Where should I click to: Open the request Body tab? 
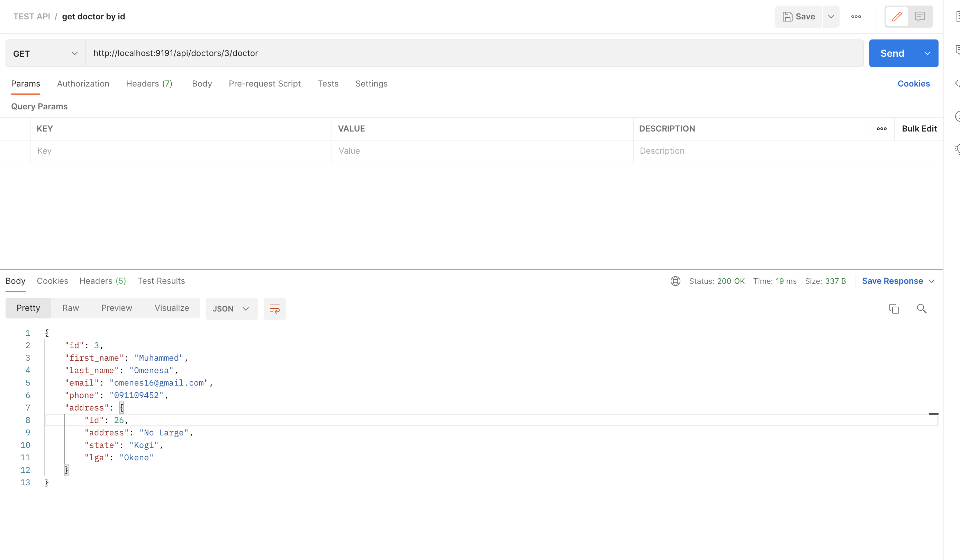pyautogui.click(x=202, y=83)
